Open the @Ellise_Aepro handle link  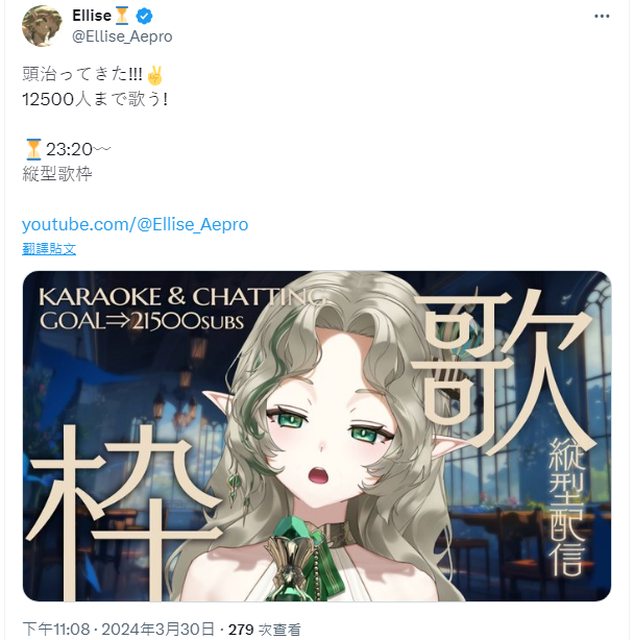pyautogui.click(x=122, y=37)
